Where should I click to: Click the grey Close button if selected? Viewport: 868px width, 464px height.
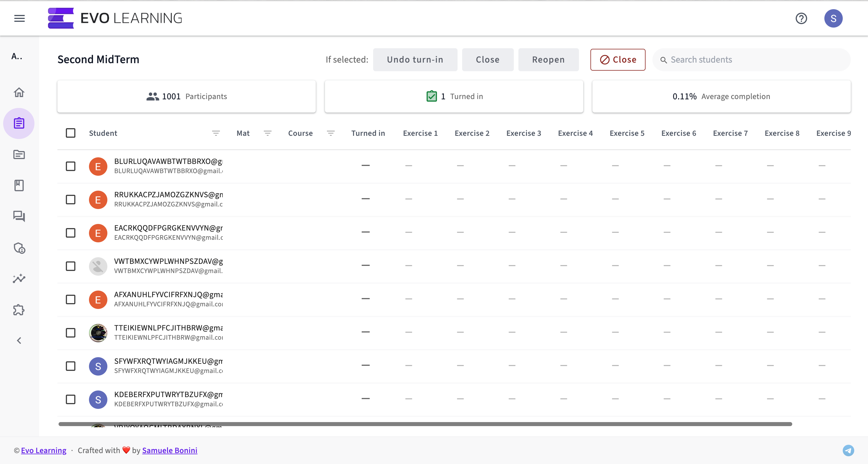487,59
